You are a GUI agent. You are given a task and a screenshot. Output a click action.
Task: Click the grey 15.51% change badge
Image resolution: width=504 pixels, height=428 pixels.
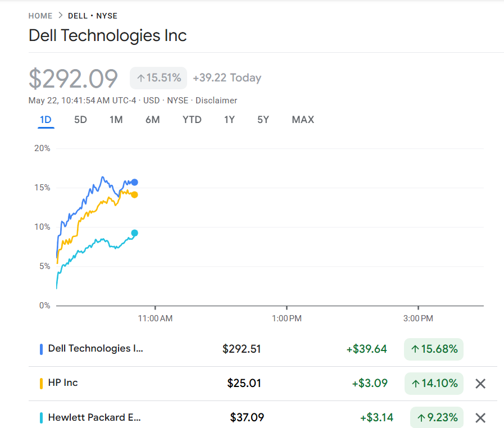click(158, 78)
